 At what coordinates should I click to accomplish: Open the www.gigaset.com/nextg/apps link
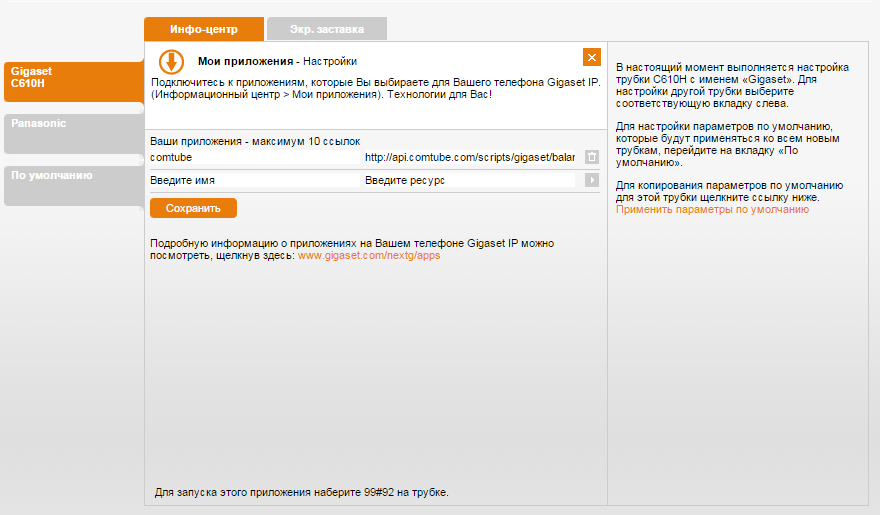coord(369,256)
